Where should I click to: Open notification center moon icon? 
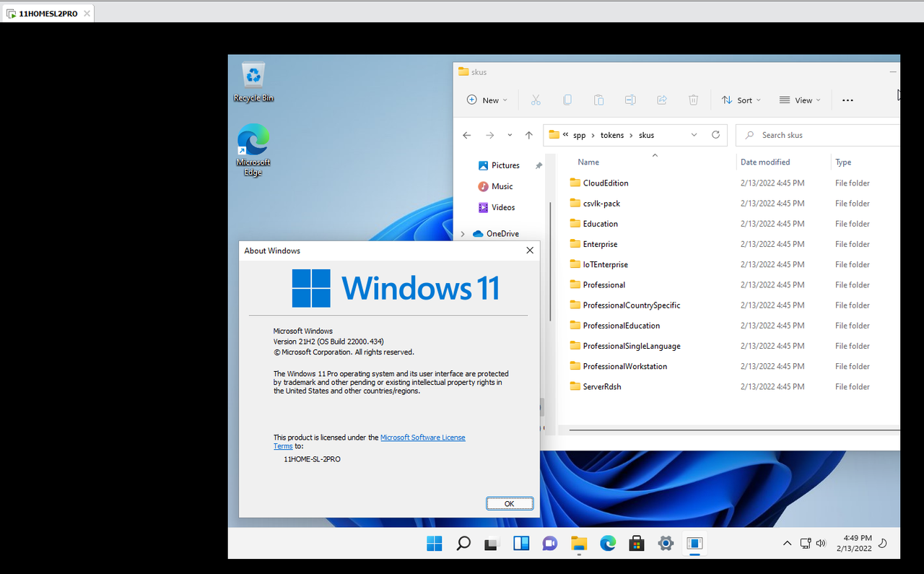(882, 543)
